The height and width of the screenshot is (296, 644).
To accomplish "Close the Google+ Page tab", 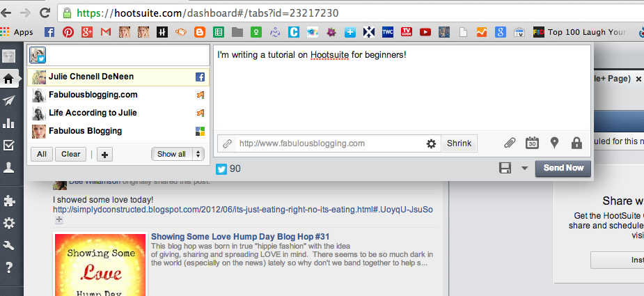I will coord(638,79).
